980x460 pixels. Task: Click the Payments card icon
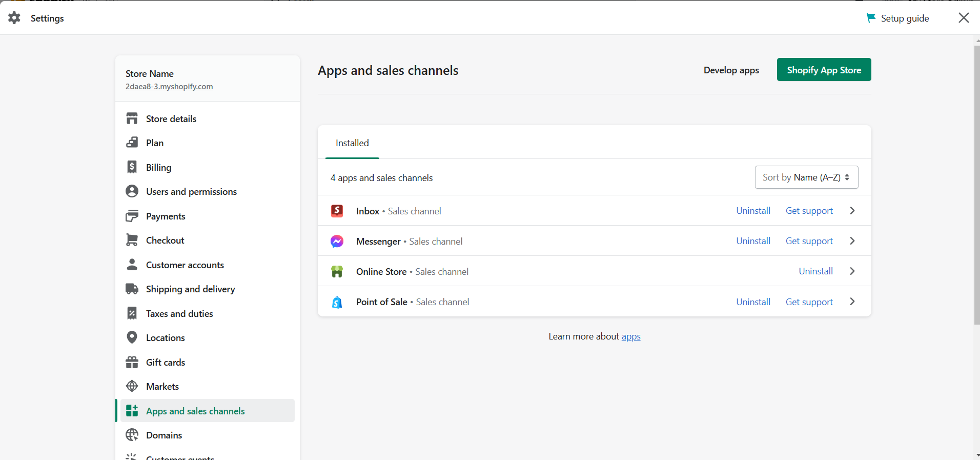tap(132, 216)
